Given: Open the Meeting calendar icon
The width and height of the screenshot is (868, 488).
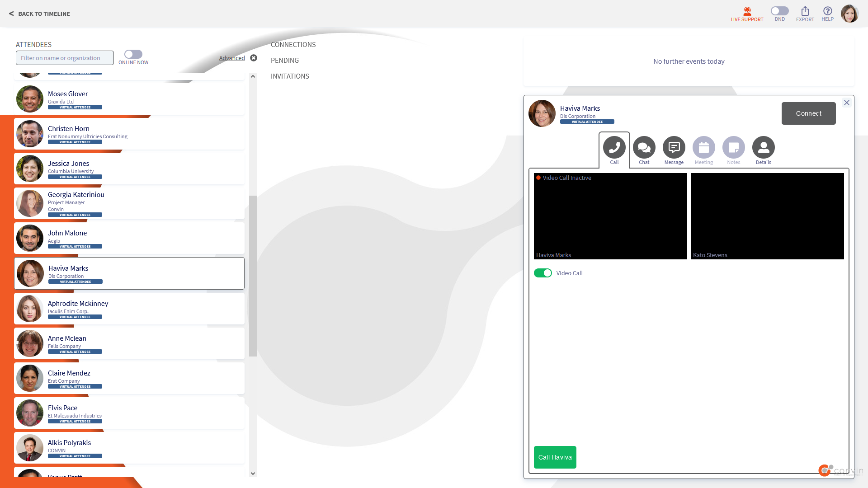Looking at the screenshot, I should point(703,148).
